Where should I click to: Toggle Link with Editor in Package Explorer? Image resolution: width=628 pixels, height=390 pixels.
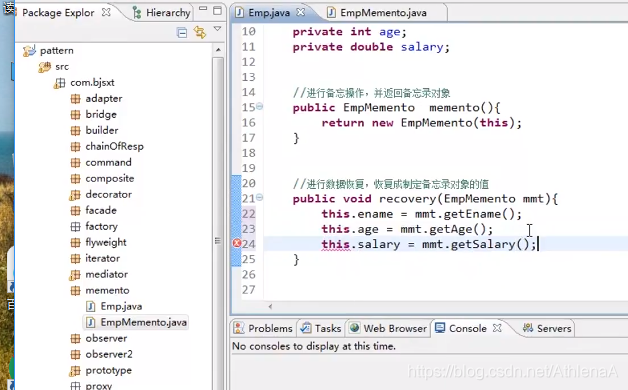(x=199, y=32)
